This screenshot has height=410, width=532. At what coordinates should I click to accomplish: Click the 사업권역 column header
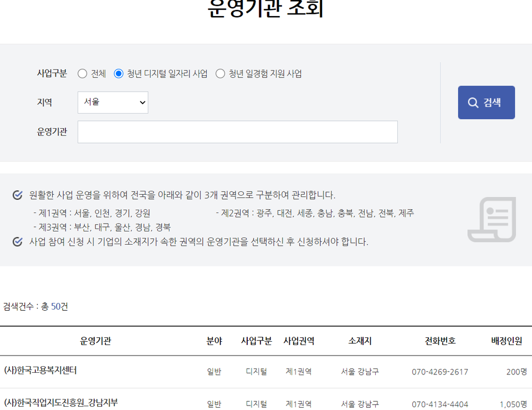click(x=299, y=341)
